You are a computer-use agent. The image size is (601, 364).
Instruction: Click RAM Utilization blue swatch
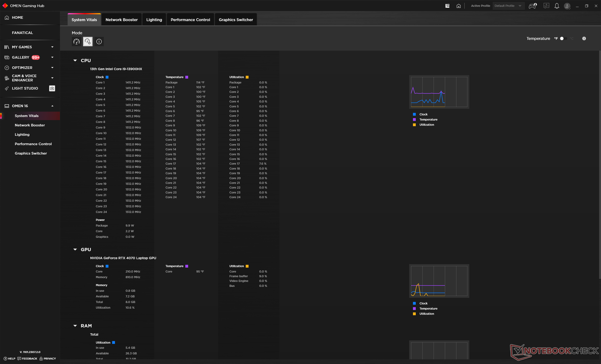(114, 343)
